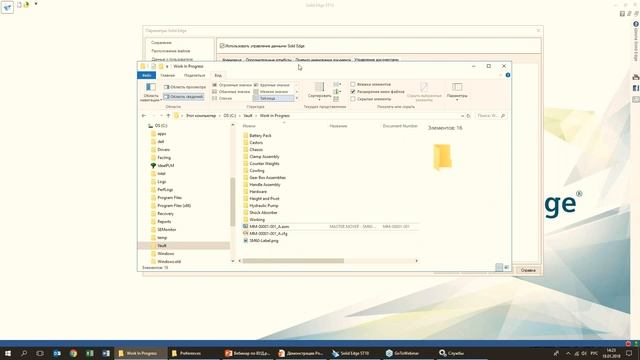
Task: Open the address bar history dropdown arrow
Action: coord(462,116)
